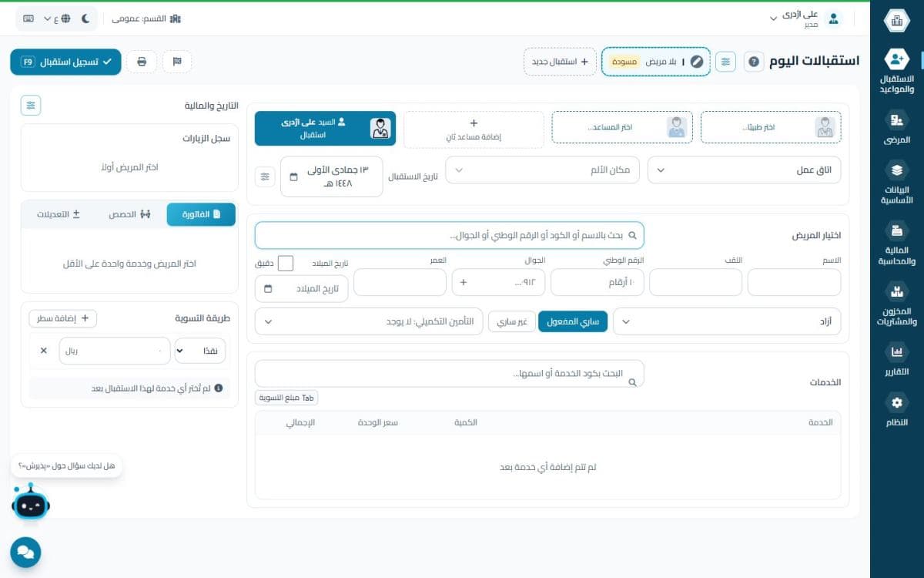Click the استقبال جديد new reception button
924x578 pixels.
coord(560,62)
